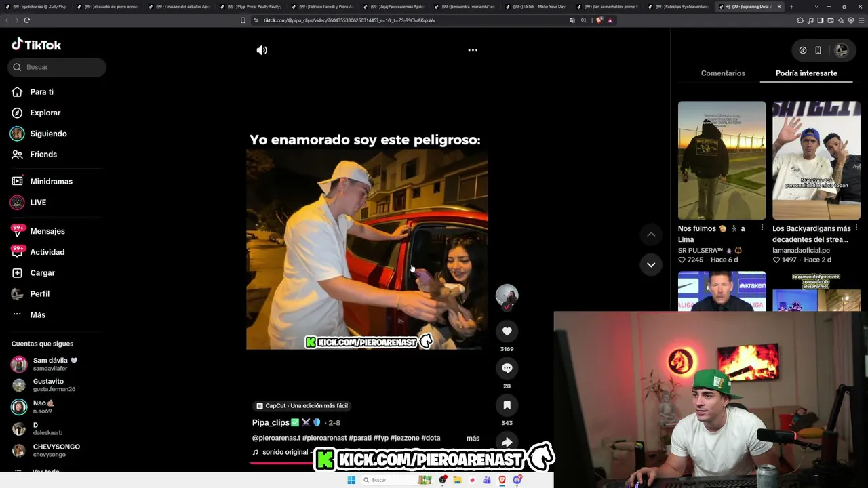
Task: Open the Perfil page
Action: [x=39, y=294]
